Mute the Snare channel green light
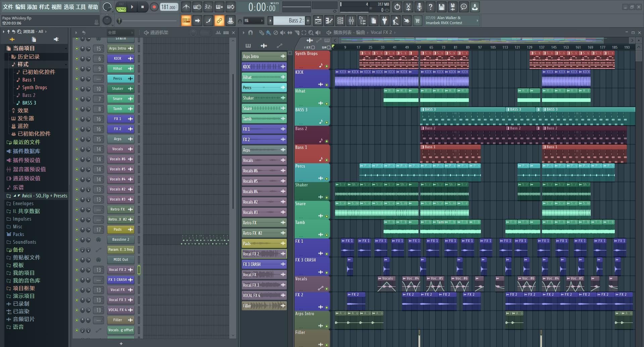 [x=77, y=99]
